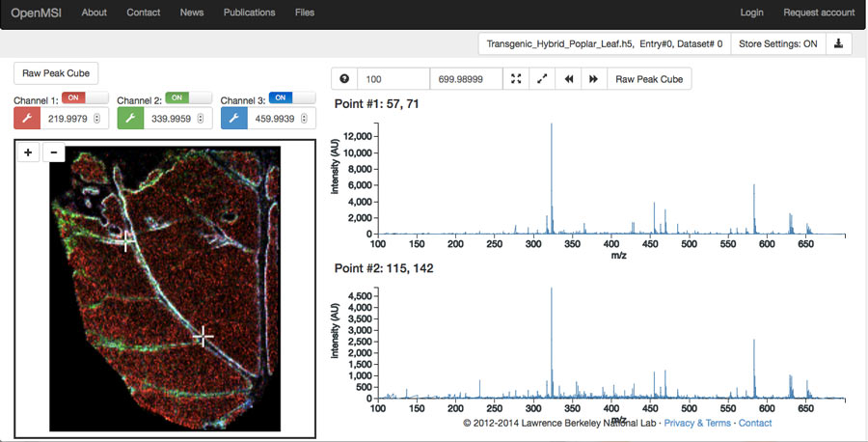Click Channel 1 m/z value stepper
Viewport: 868px width, 442px height.
coord(96,119)
